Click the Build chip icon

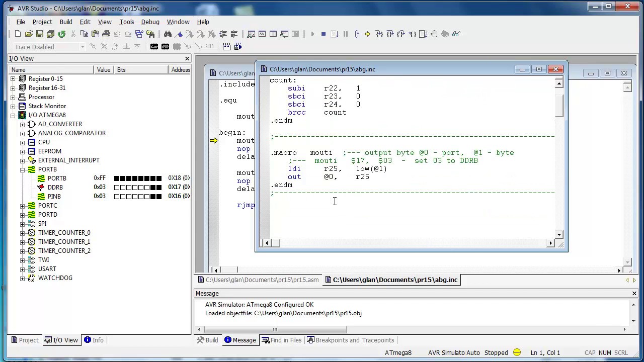point(227,47)
